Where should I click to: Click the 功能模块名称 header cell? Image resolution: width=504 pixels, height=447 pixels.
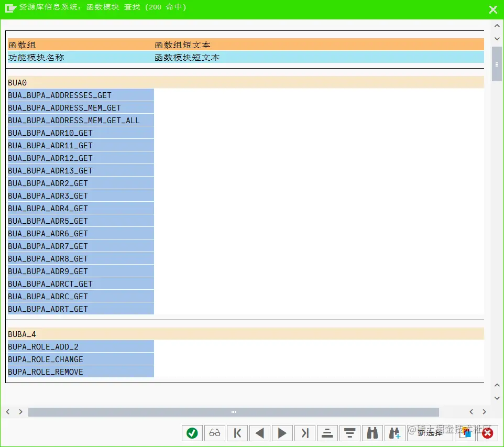pos(81,57)
